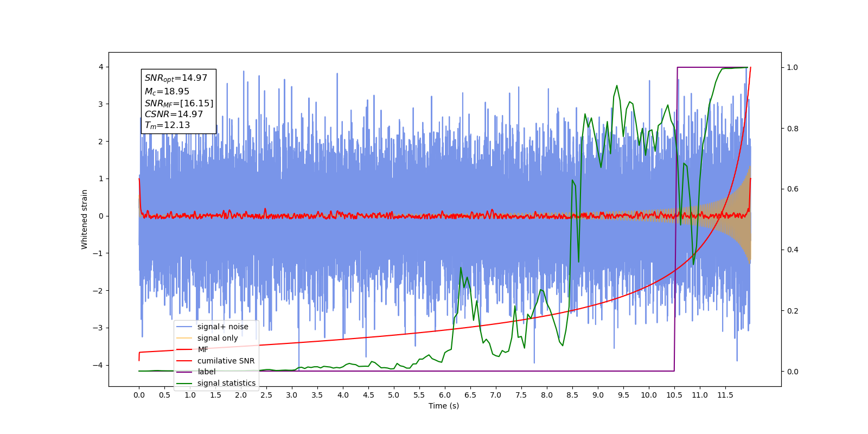868x434 pixels.
Task: Click the 1.0 tick on the right axis
Action: (x=793, y=68)
